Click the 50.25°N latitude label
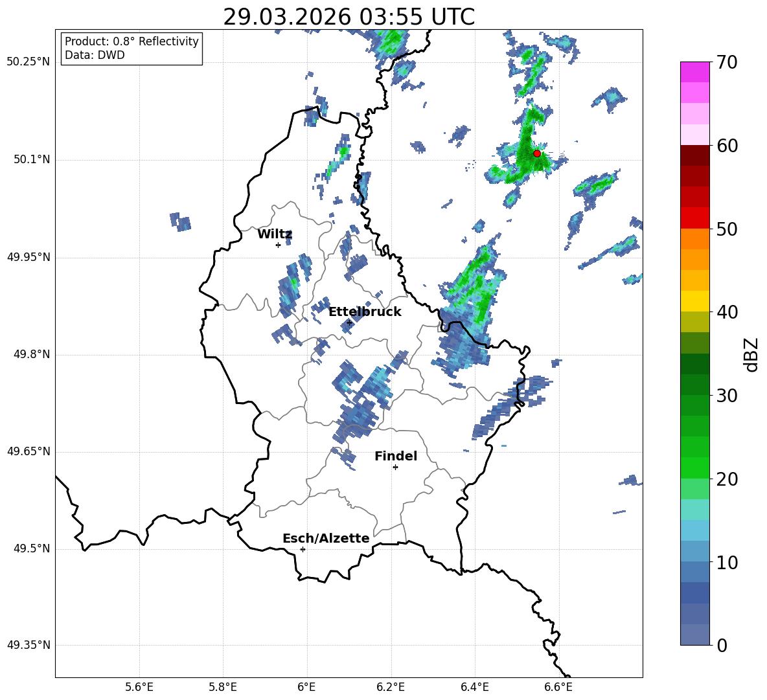 (29, 62)
